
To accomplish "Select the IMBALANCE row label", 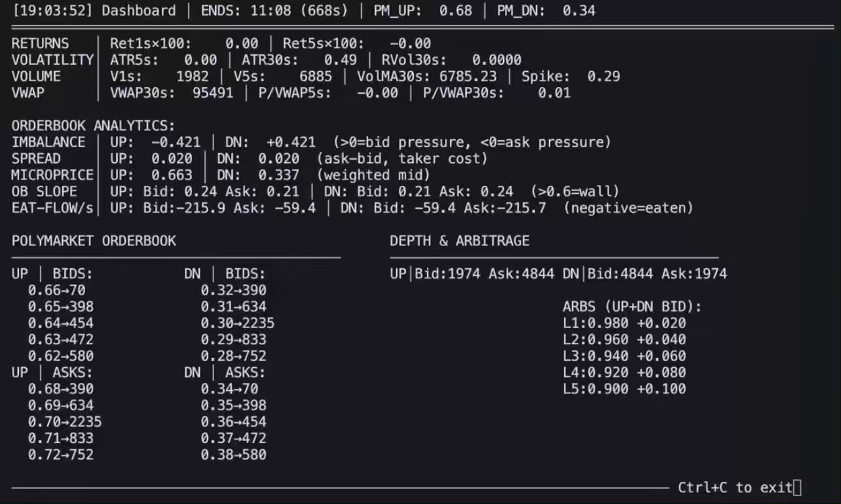I will coord(48,142).
